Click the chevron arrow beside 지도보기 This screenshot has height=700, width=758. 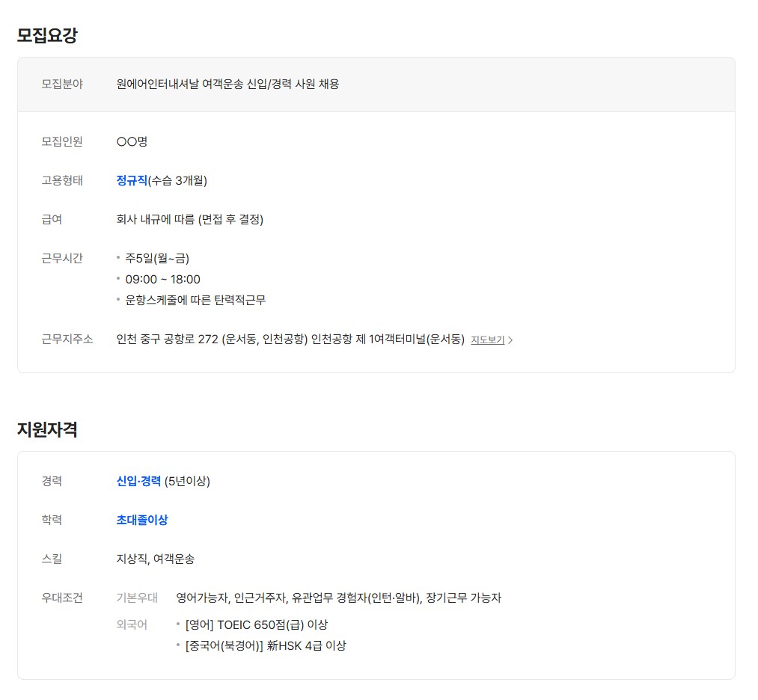510,340
